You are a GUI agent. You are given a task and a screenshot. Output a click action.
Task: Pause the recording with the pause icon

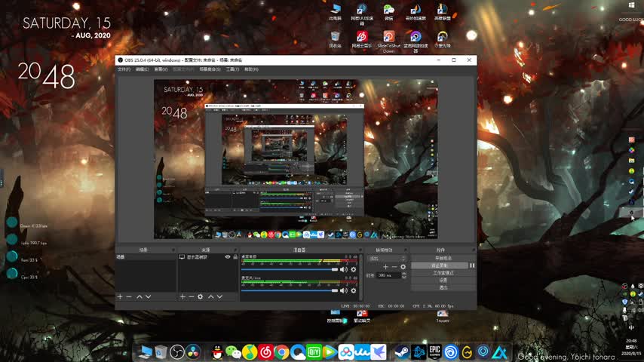click(x=472, y=265)
